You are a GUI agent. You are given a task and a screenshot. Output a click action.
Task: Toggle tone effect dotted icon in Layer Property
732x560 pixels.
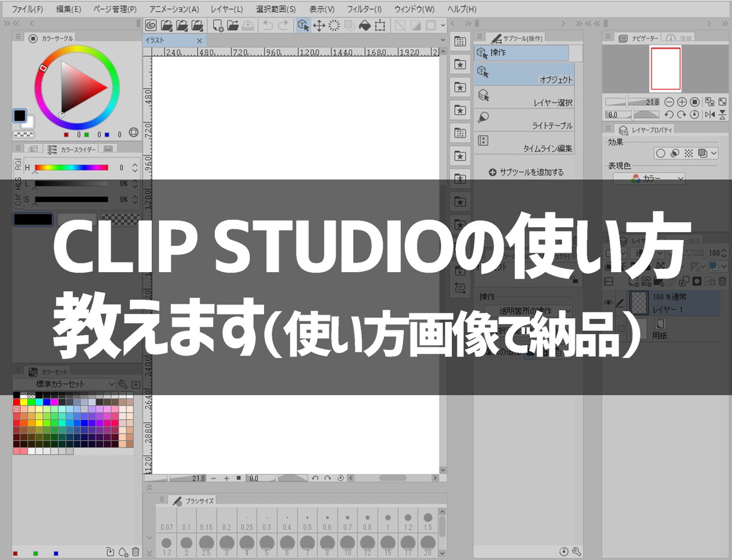click(x=688, y=153)
